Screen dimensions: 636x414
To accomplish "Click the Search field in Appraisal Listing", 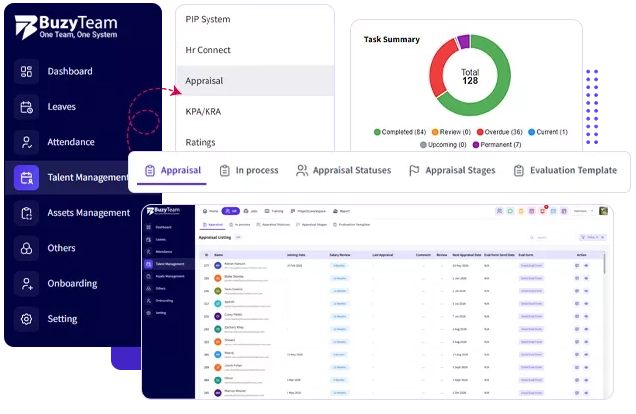I will point(551,237).
